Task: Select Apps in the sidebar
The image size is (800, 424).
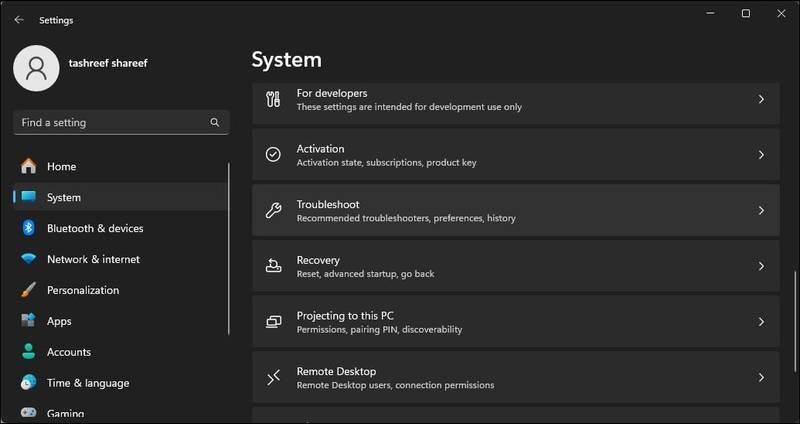Action: point(59,321)
